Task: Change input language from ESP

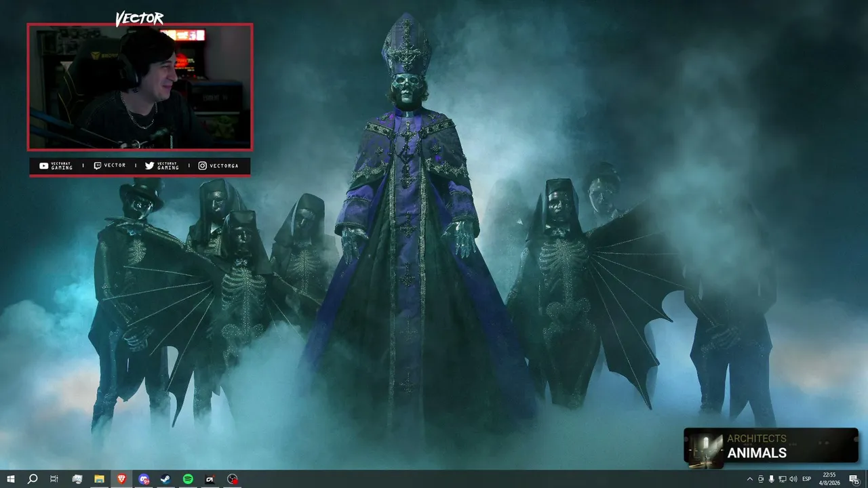Action: coord(807,479)
